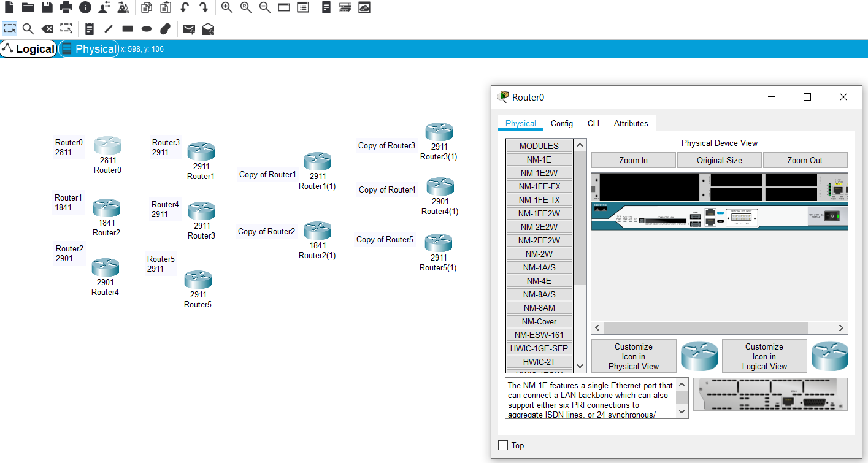This screenshot has width=868, height=463.
Task: Zoom in with the plus magnifier
Action: [x=227, y=7]
